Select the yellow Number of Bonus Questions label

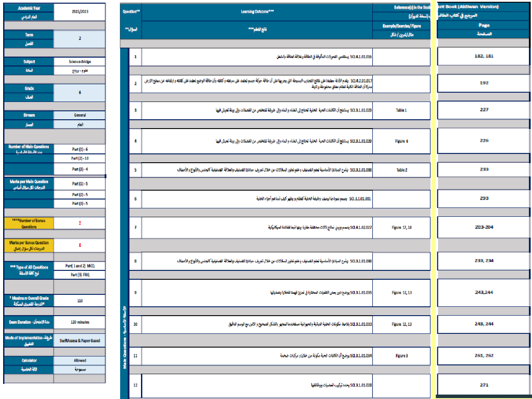coord(29,223)
